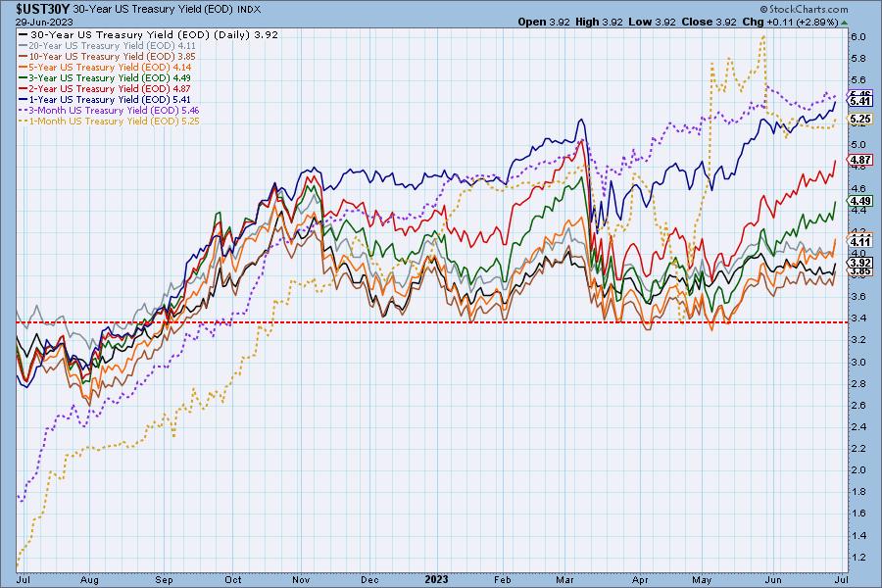Select legend entry 3-Year US Treasury Yield 4.49

coord(105,77)
